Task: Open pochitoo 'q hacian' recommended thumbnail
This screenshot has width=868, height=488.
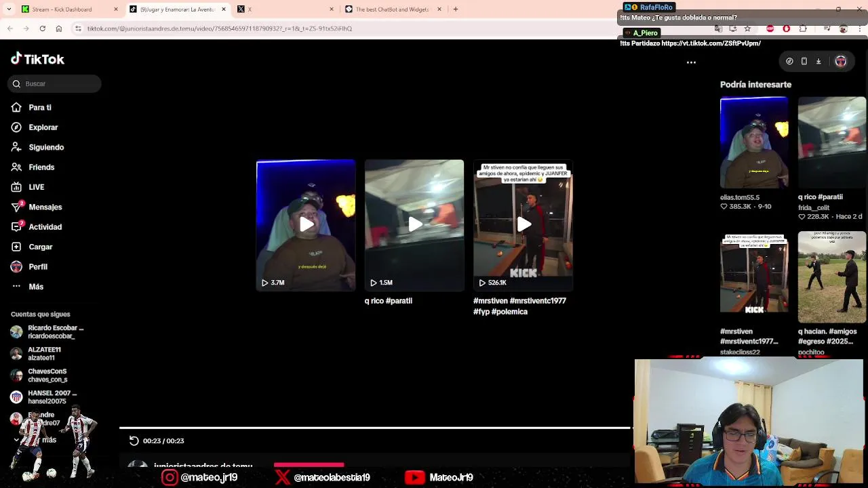Action: click(x=832, y=277)
